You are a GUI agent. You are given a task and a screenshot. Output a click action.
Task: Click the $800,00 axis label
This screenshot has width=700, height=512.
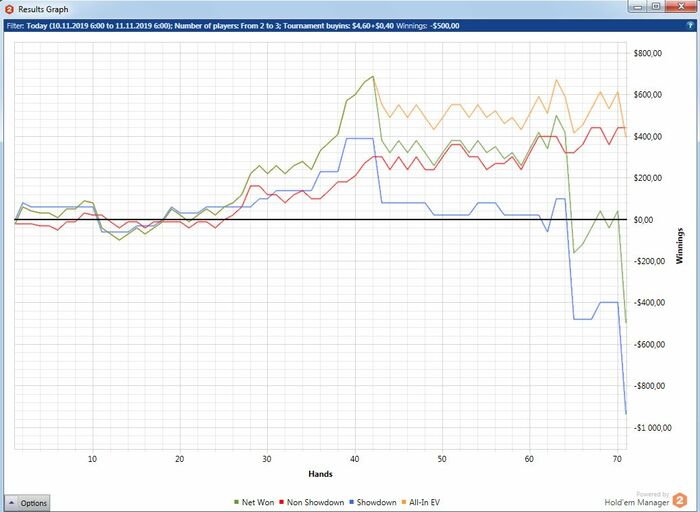(647, 54)
